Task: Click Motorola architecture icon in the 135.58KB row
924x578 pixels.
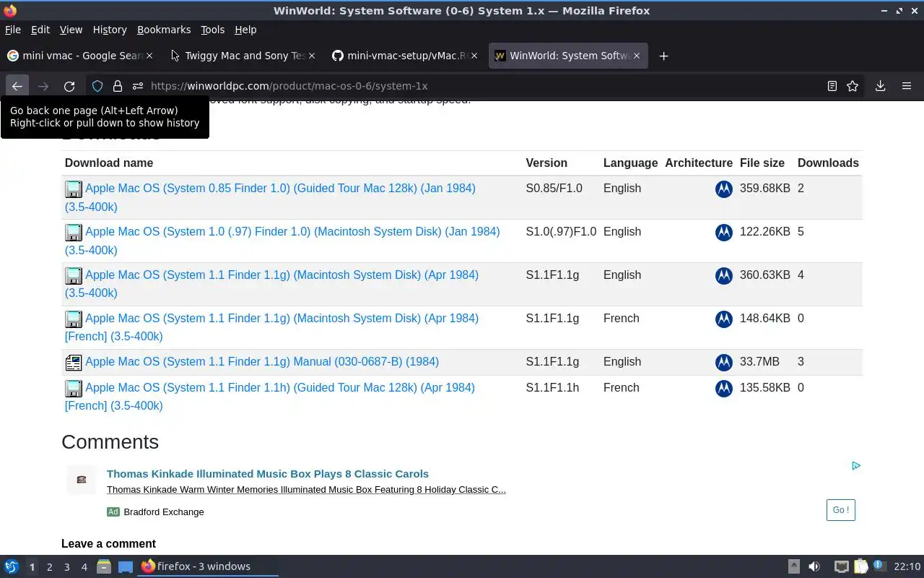Action: [724, 389]
